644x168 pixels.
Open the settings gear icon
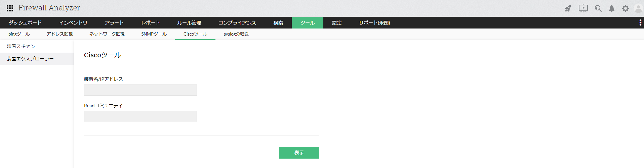click(x=625, y=8)
